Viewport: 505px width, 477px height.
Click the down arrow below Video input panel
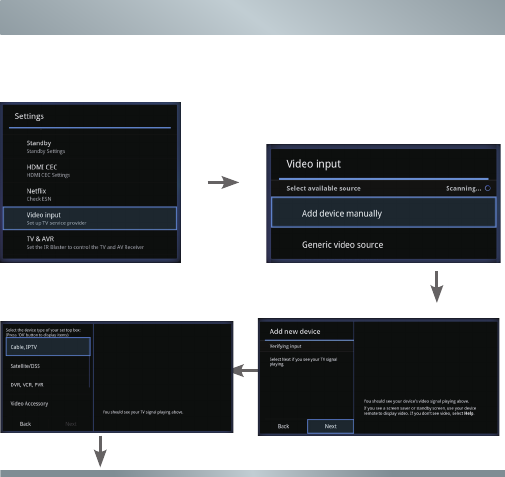tap(437, 287)
